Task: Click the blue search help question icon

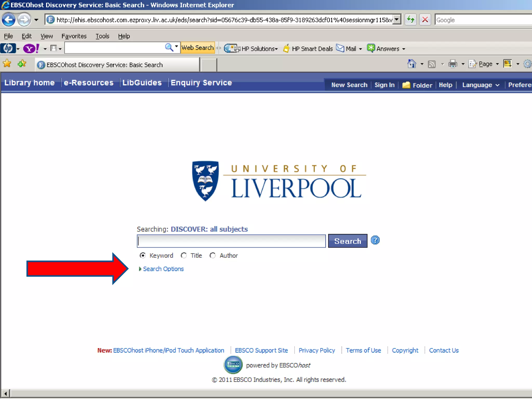Action: pyautogui.click(x=375, y=240)
